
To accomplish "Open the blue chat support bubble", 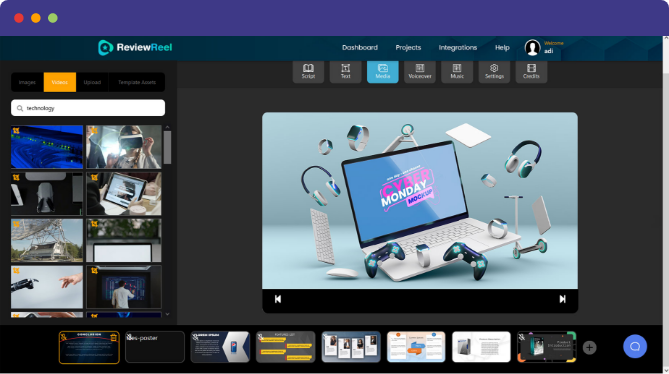I will pyautogui.click(x=635, y=346).
